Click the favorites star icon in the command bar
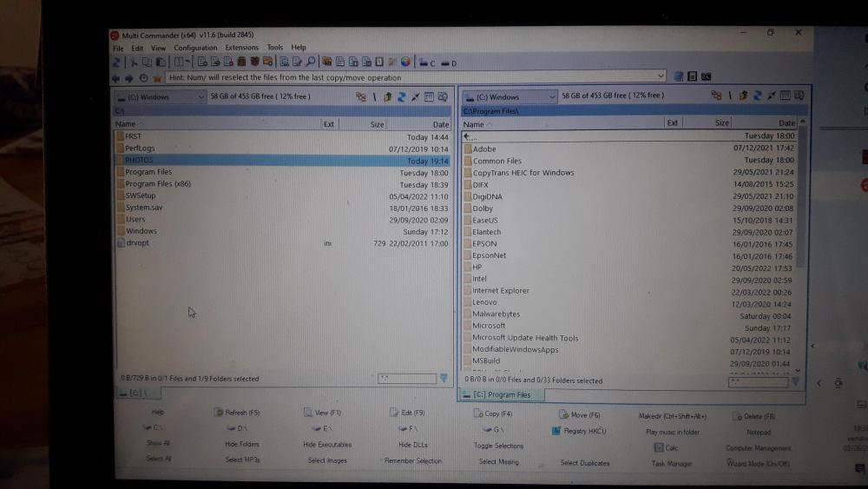868x489 pixels. (x=158, y=77)
